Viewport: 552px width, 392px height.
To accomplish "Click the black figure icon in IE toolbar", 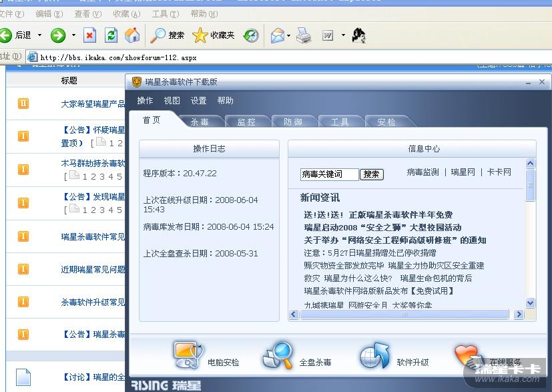I will click(358, 35).
